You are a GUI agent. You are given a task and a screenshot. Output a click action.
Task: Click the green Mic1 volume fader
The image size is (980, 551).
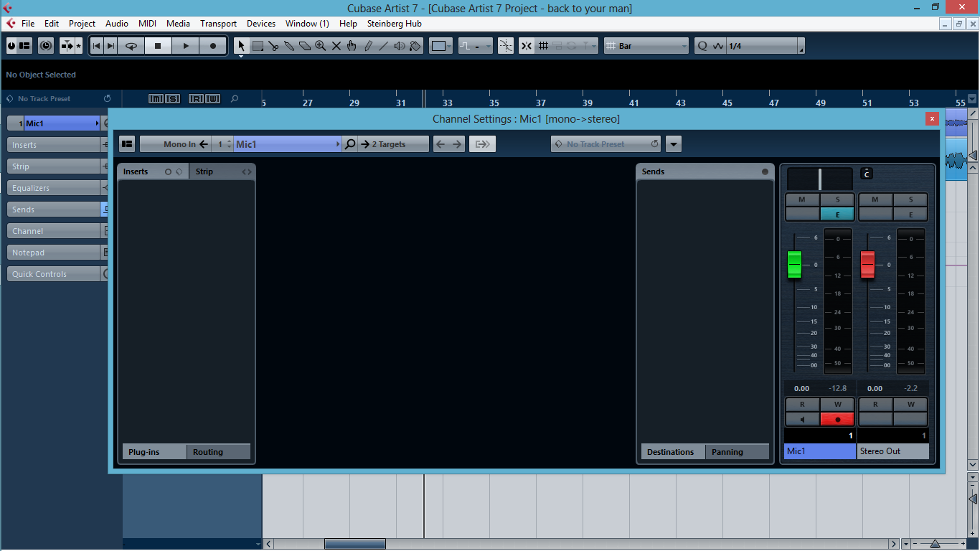794,265
